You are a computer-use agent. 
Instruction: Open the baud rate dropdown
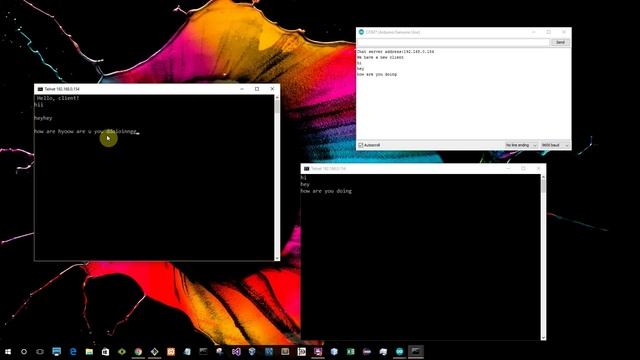coord(555,145)
